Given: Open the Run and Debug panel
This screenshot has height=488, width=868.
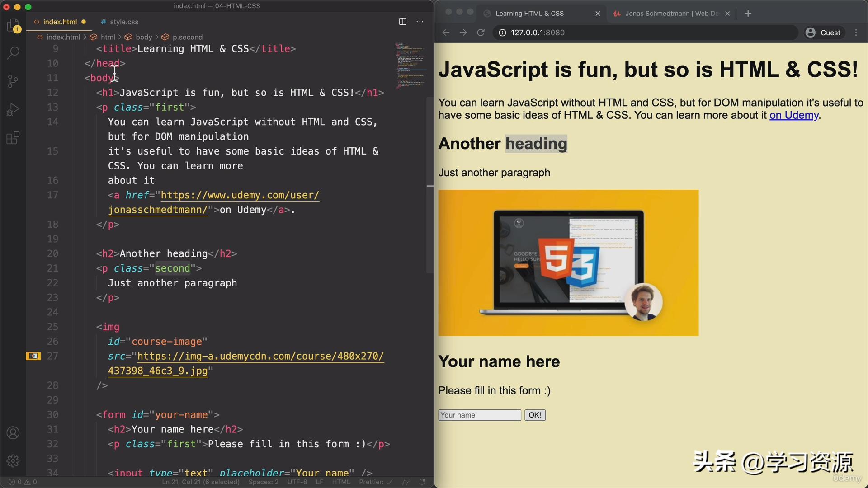Looking at the screenshot, I should 13,109.
